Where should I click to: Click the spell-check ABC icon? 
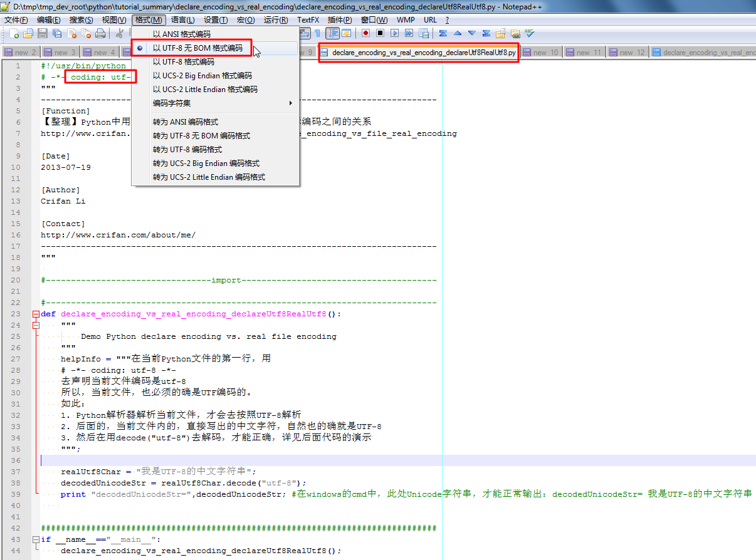click(x=530, y=33)
